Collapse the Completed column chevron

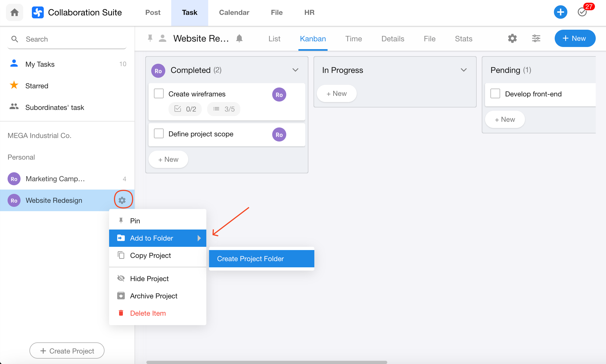click(x=295, y=70)
